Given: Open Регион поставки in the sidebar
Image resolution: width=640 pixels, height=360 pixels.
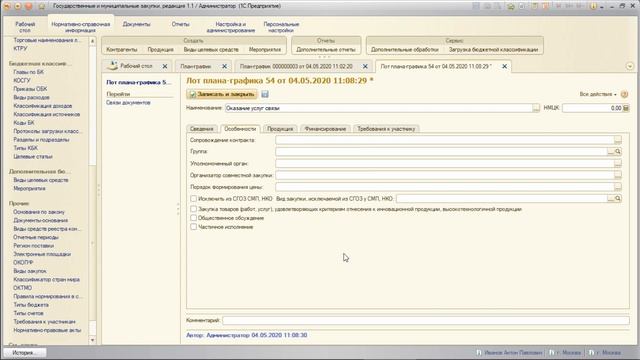Looking at the screenshot, I should [x=33, y=246].
